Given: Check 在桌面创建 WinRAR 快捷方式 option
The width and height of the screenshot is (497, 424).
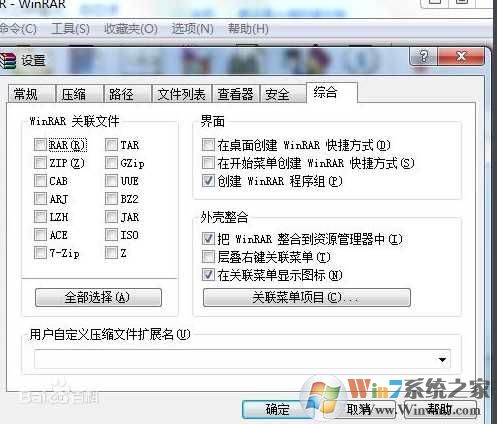Looking at the screenshot, I should pos(208,145).
